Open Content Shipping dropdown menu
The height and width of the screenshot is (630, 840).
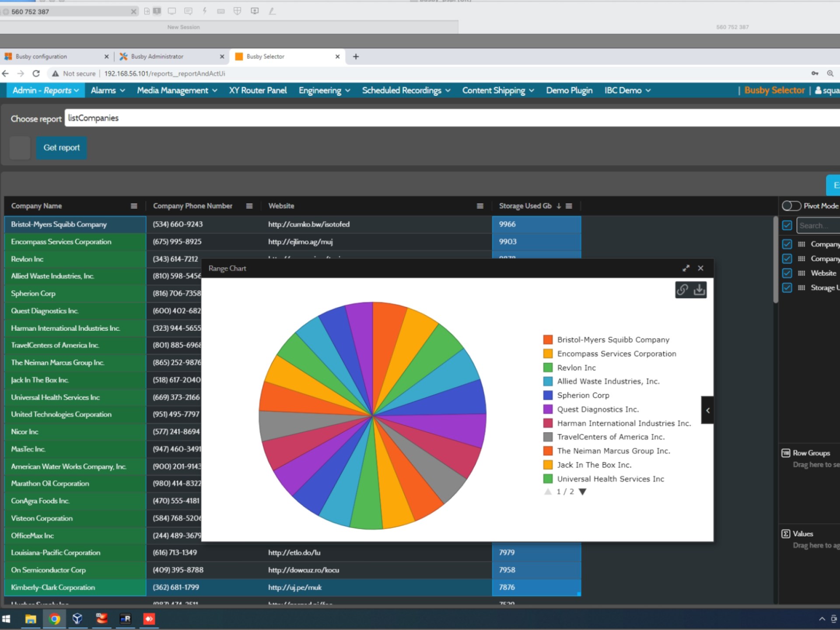[x=498, y=91]
